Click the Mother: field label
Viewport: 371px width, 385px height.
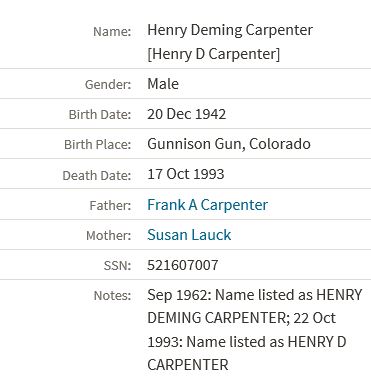click(x=109, y=236)
